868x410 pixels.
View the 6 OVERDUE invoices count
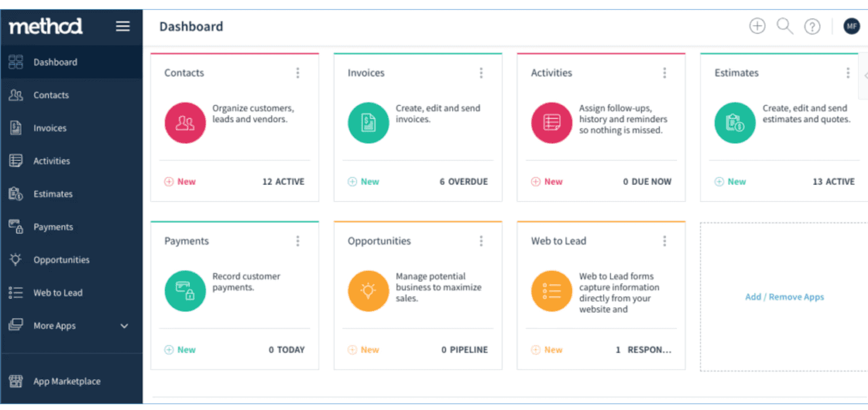click(x=464, y=182)
